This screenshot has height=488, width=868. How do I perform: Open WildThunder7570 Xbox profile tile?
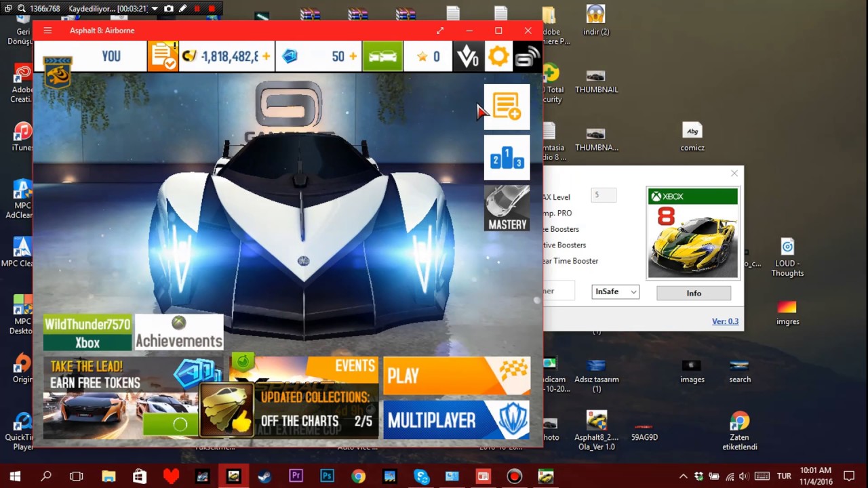87,332
